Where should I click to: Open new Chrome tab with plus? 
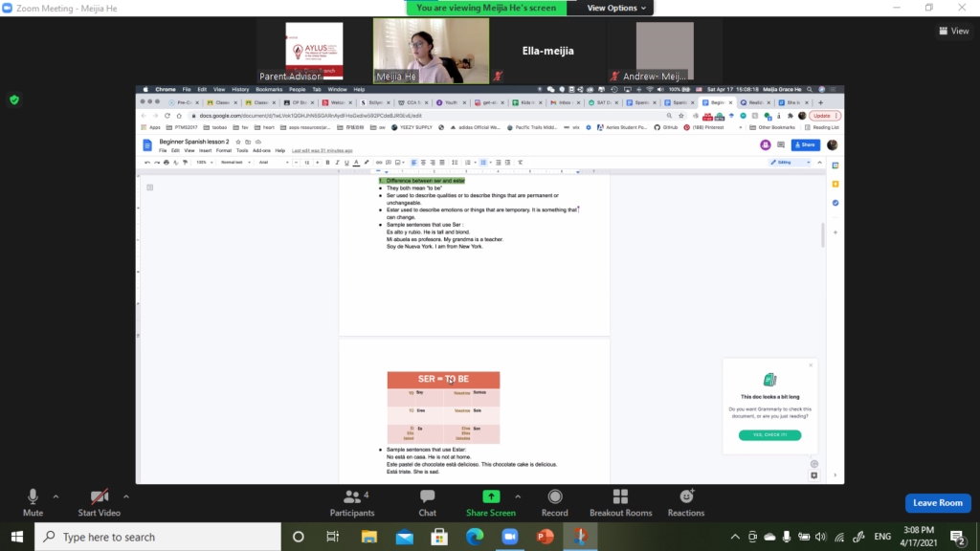pos(820,102)
